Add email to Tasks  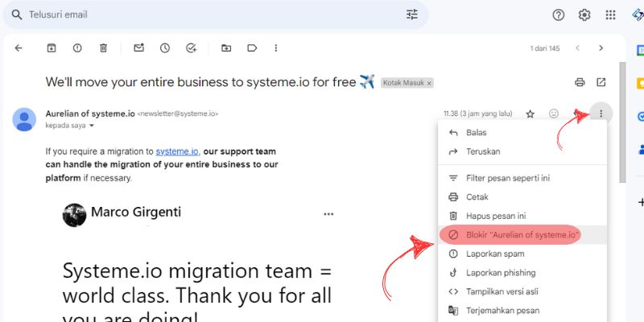[x=191, y=48]
